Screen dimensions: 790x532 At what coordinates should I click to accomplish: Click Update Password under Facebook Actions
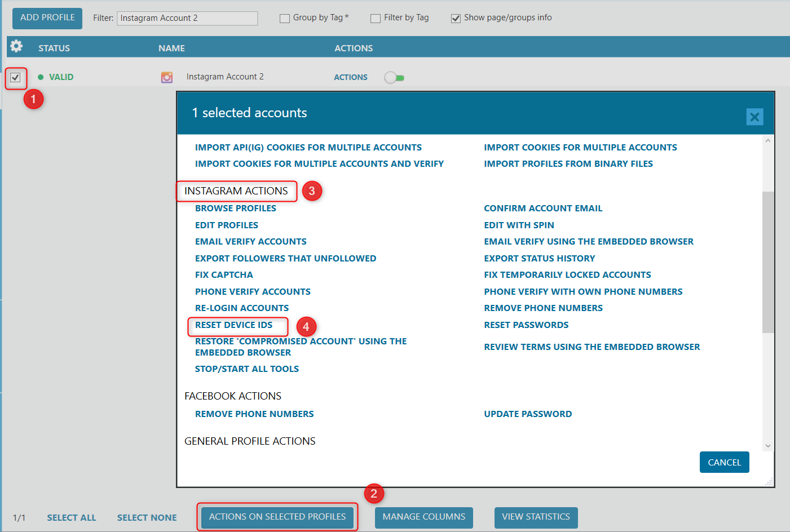click(x=528, y=414)
